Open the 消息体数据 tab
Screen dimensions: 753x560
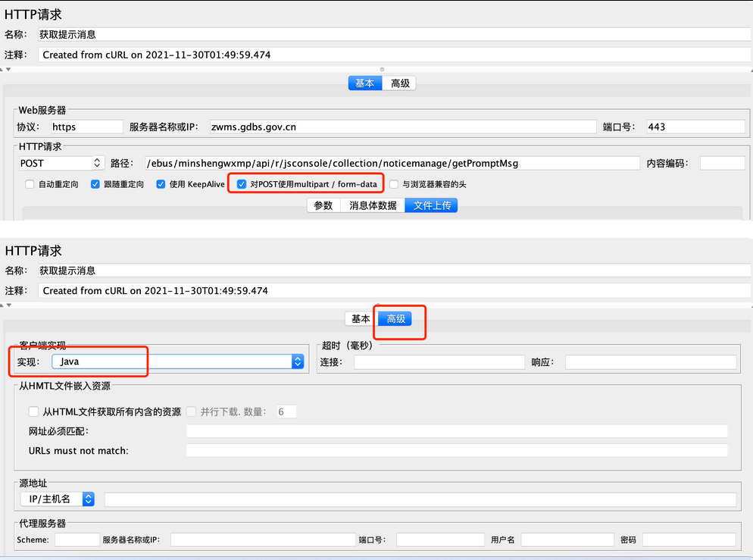[373, 205]
